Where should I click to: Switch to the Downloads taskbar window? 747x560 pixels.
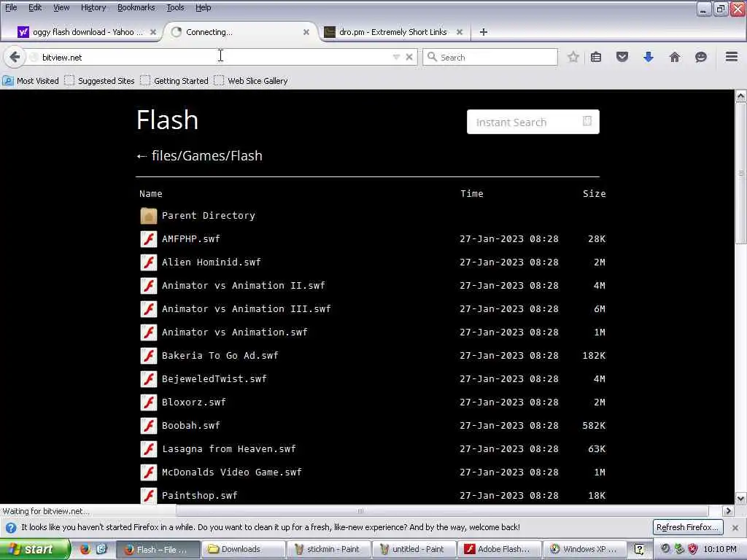242,549
